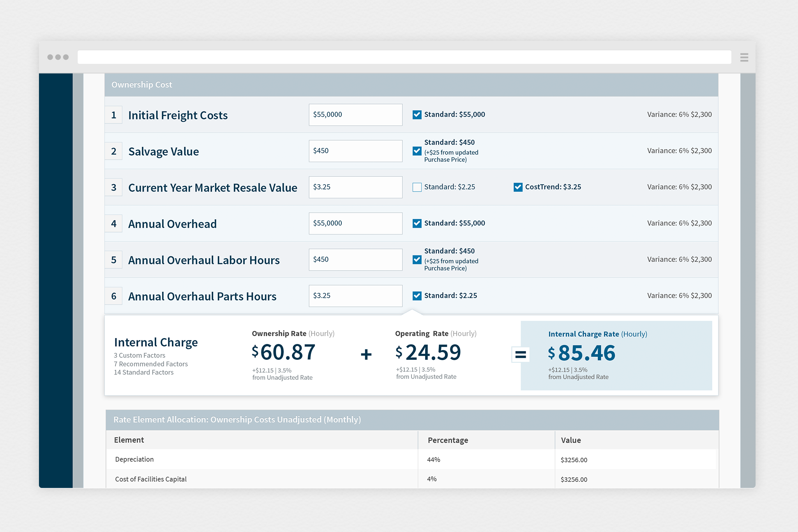Toggle Annual Overhead Standard $55,000 checkbox

(417, 223)
